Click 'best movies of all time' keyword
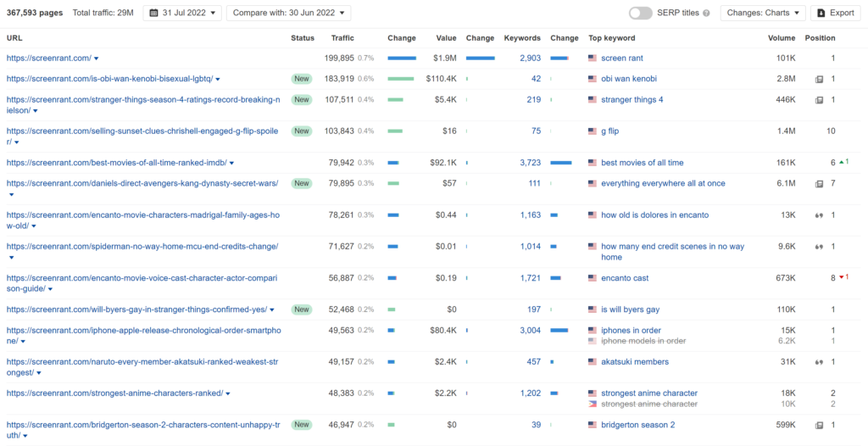The height and width of the screenshot is (446, 868). [x=643, y=163]
